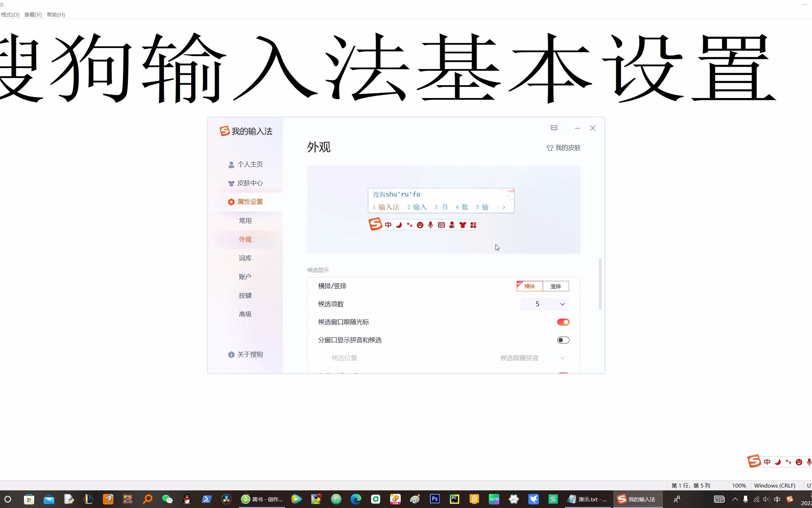Open the feedback message icon in settings header
The image size is (812, 508).
[554, 128]
